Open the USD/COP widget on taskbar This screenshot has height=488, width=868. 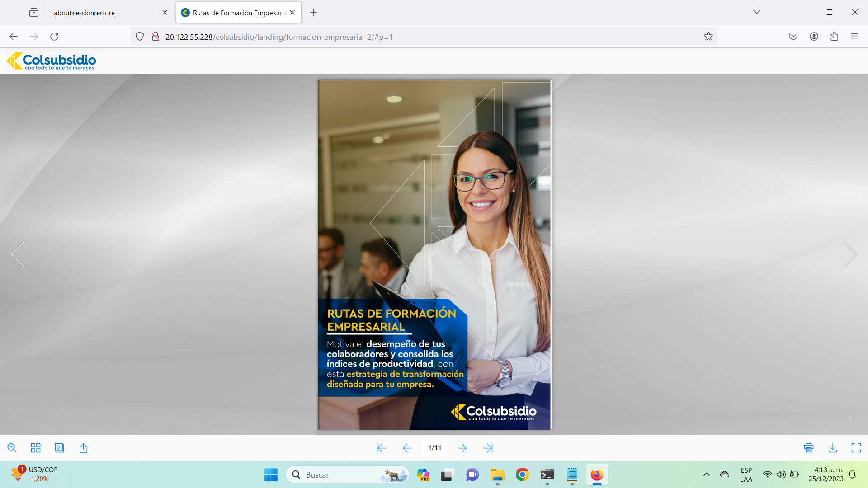click(35, 474)
